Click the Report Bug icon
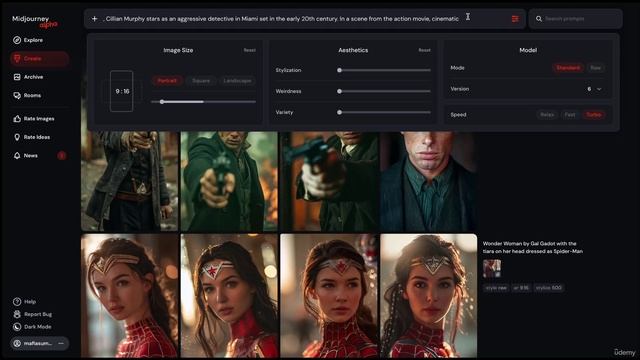Viewport: 640px width, 360px height. click(x=17, y=314)
